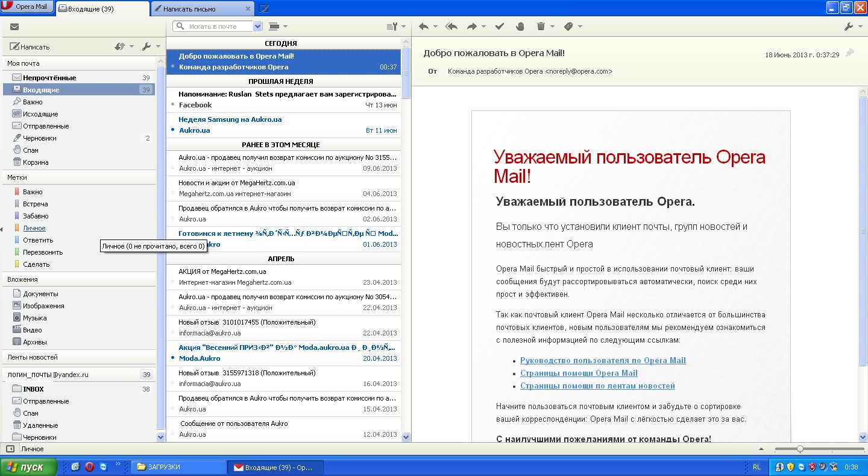The width and height of the screenshot is (868, 476).
Task: Switch to Написать письмо tab
Action: point(203,9)
